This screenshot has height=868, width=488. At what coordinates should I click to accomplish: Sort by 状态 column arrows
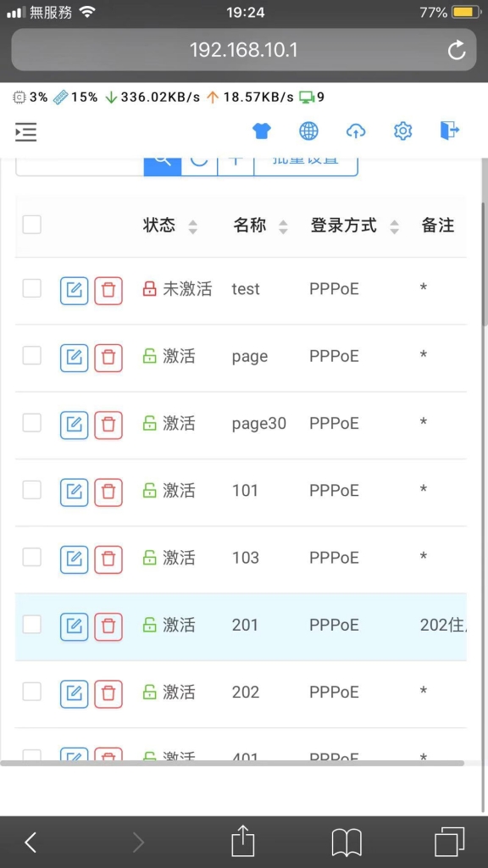(192, 226)
